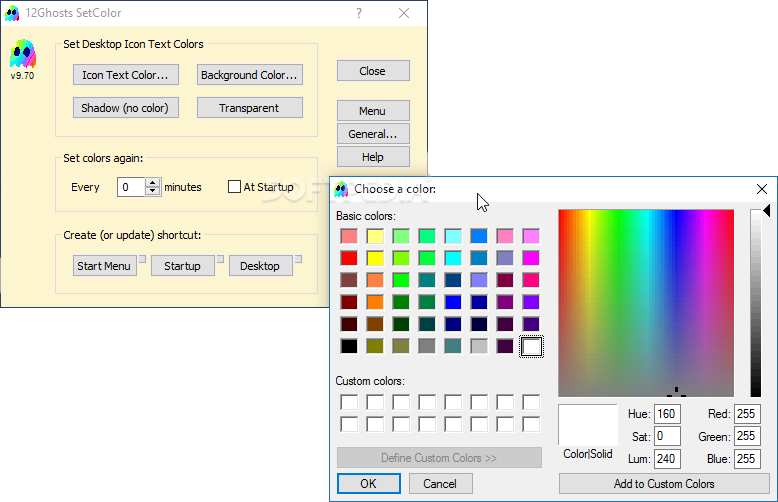Create Start Menu shortcut
Image resolution: width=778 pixels, height=502 pixels.
click(105, 266)
